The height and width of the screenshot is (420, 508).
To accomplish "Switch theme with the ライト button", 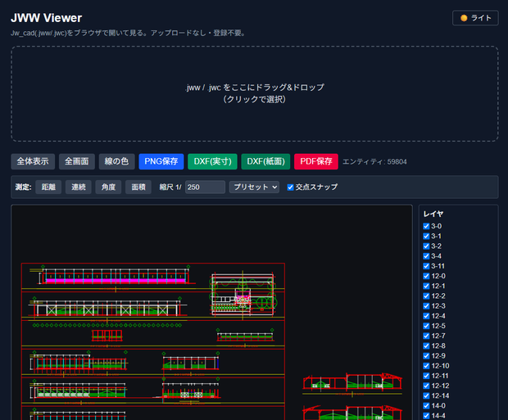I will point(475,18).
